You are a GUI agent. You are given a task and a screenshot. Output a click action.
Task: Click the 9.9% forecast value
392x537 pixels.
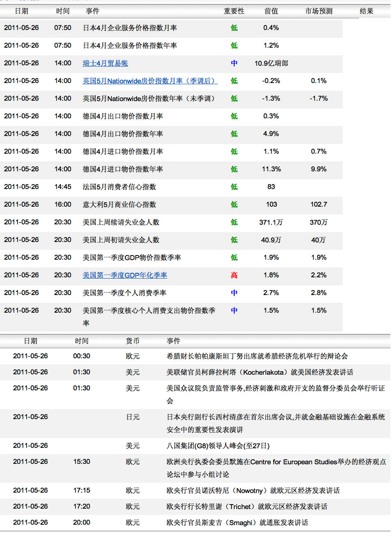tap(319, 169)
